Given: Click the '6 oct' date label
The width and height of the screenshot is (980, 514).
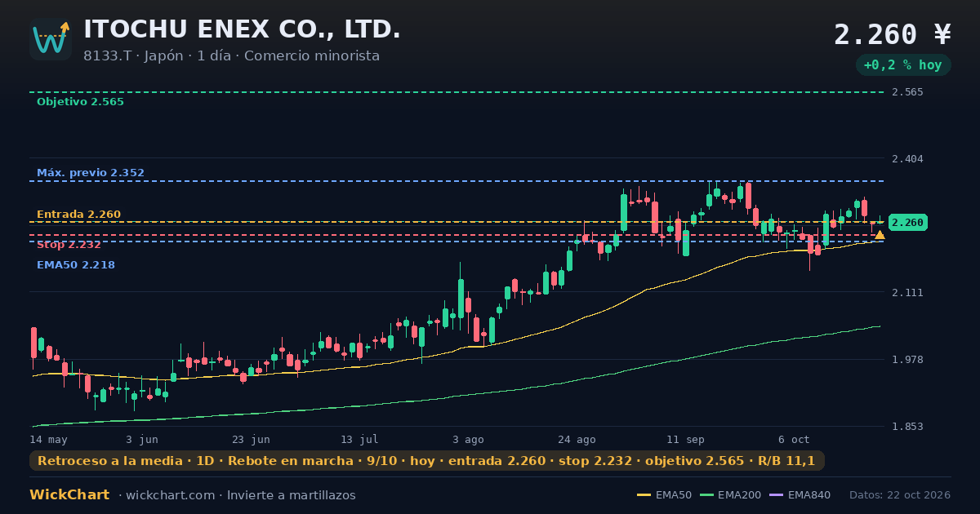Looking at the screenshot, I should pyautogui.click(x=794, y=439).
